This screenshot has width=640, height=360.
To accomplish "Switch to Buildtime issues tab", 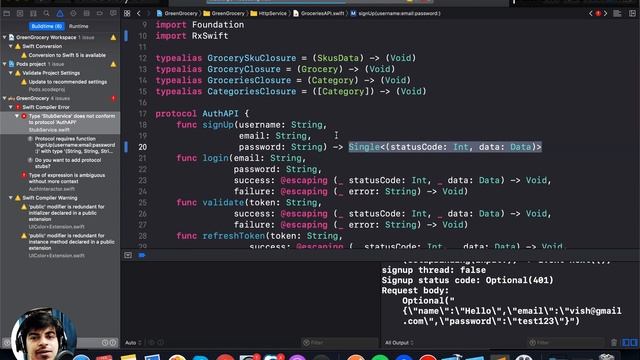I will [47, 26].
